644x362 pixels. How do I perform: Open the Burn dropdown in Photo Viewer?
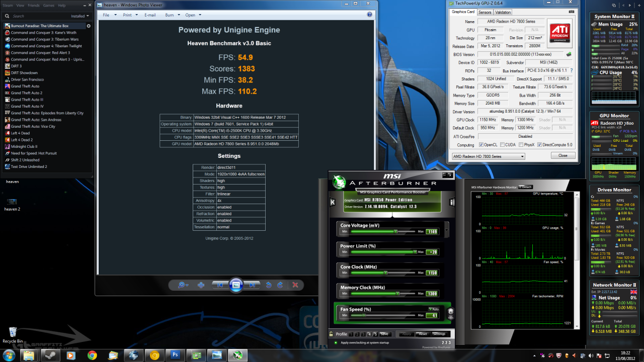(172, 15)
